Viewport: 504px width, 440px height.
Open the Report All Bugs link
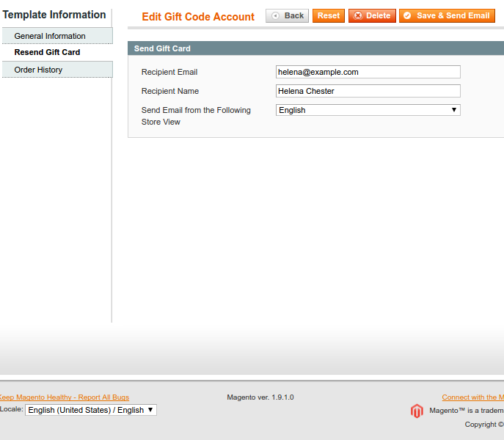[x=64, y=397]
